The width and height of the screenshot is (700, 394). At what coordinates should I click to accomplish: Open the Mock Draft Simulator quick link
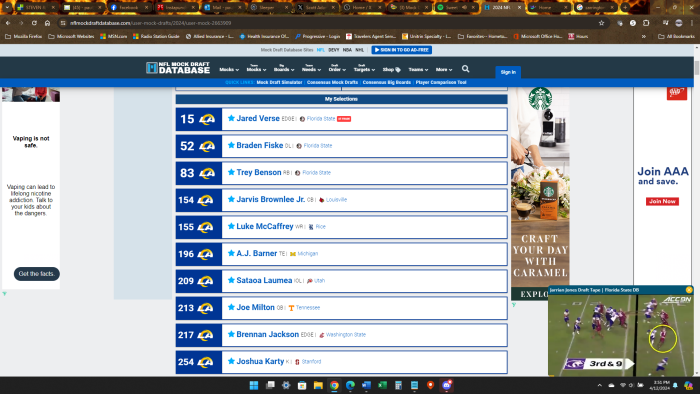click(279, 83)
